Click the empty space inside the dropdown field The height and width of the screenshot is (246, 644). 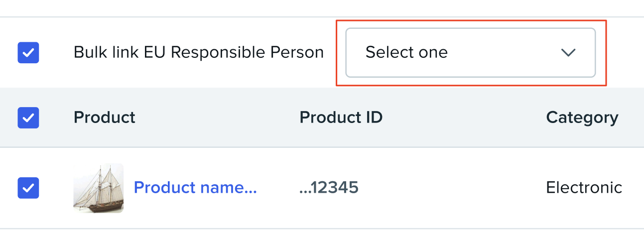[x=503, y=52]
